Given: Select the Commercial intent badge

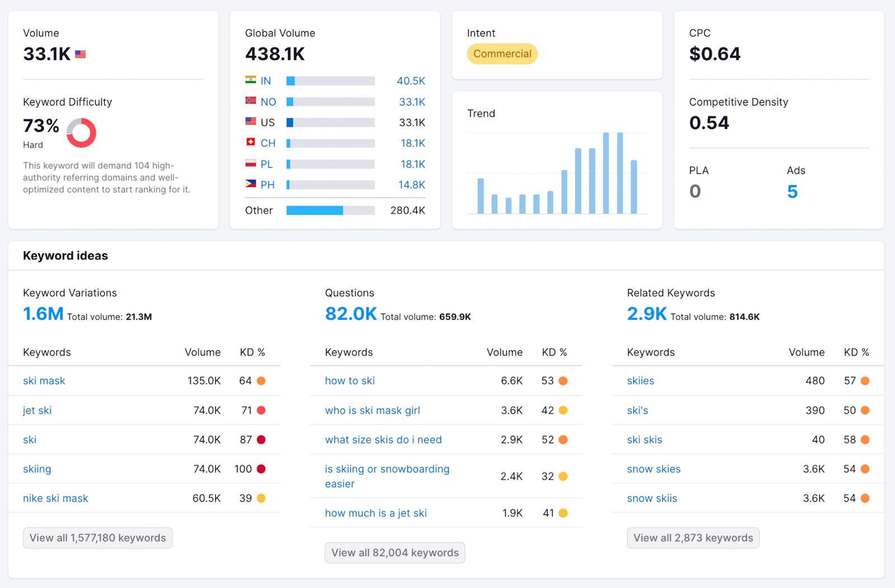Looking at the screenshot, I should [x=502, y=54].
